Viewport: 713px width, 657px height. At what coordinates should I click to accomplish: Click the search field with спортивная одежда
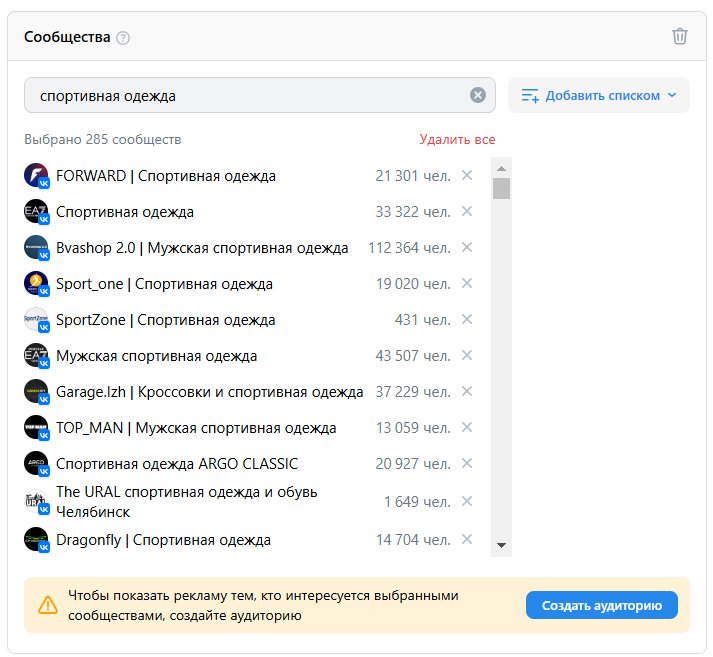pyautogui.click(x=245, y=95)
